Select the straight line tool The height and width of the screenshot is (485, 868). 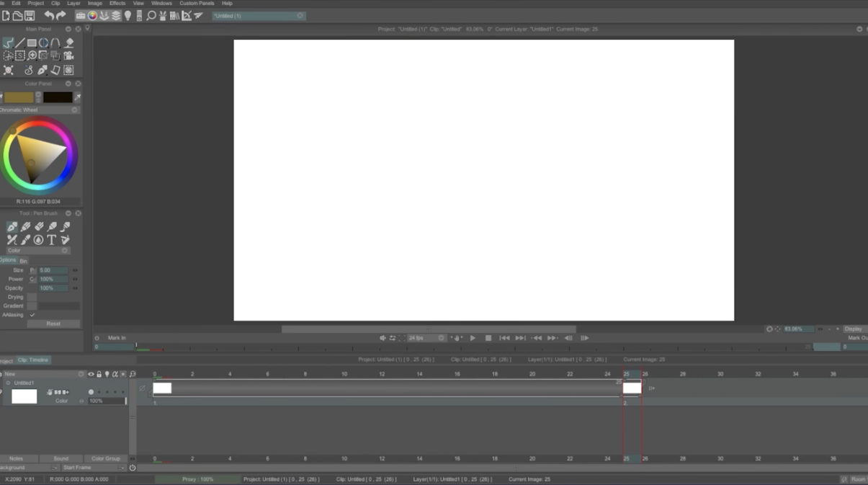click(20, 43)
